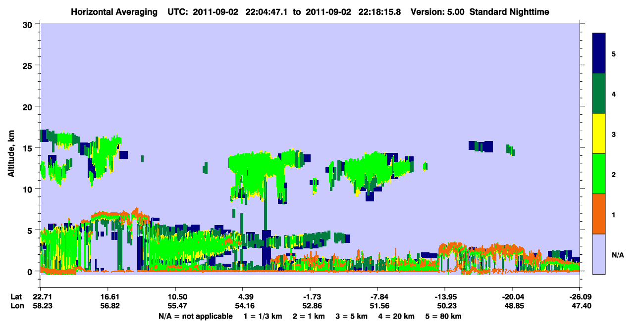Image resolution: width=644 pixels, height=330 pixels.
Task: Click the 'Lon' row label
Action: (16, 306)
